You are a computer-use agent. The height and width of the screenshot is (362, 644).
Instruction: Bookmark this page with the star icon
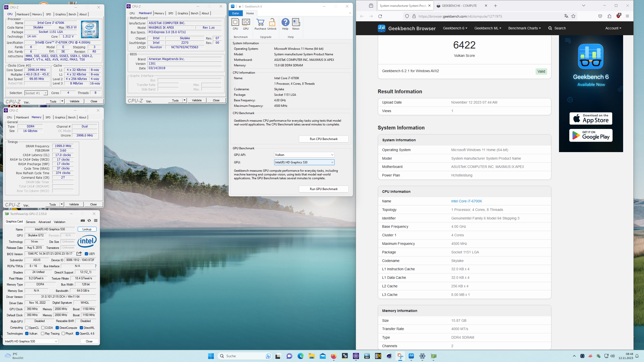573,16
